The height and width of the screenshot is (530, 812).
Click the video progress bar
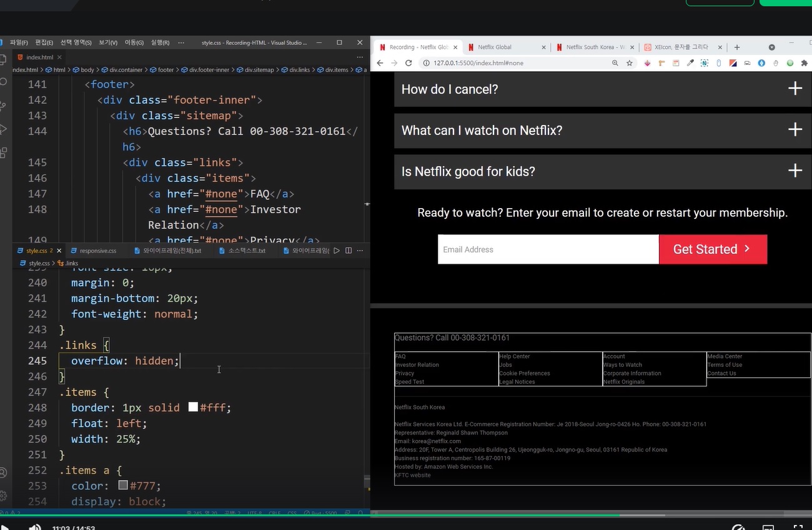pyautogui.click(x=406, y=516)
